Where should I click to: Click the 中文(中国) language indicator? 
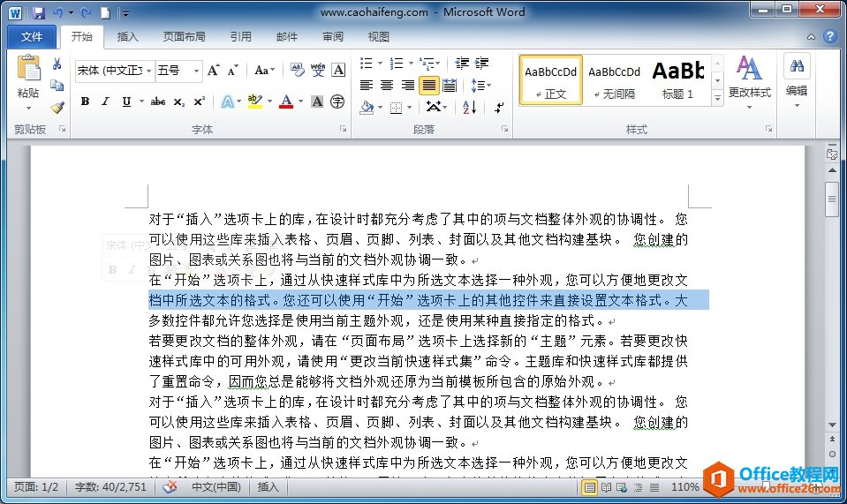click(x=216, y=486)
